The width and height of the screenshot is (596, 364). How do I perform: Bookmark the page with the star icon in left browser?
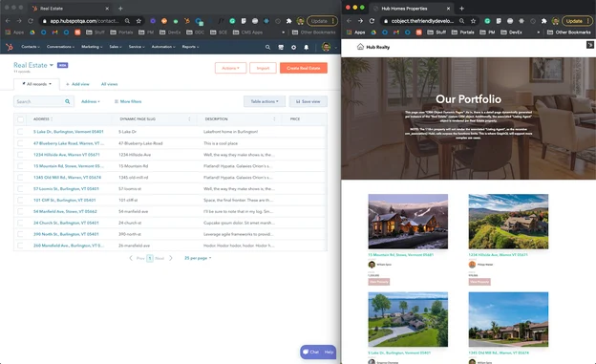point(138,21)
